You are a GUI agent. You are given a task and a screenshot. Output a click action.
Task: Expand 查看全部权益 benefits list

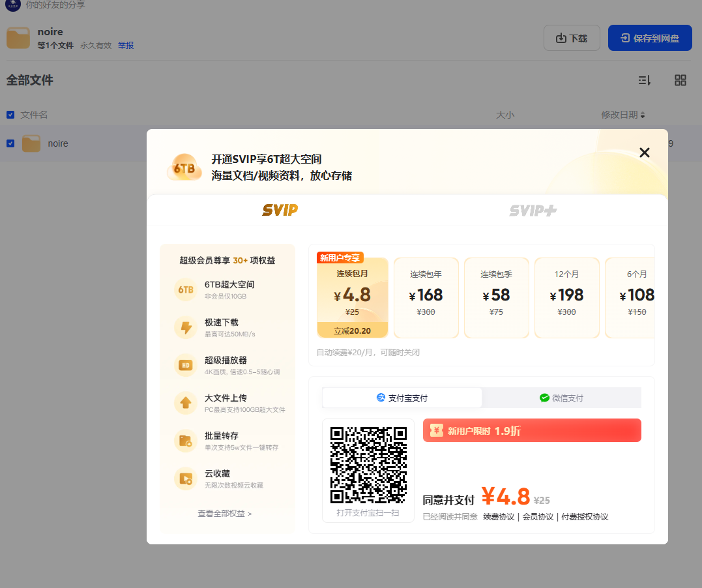click(x=225, y=514)
